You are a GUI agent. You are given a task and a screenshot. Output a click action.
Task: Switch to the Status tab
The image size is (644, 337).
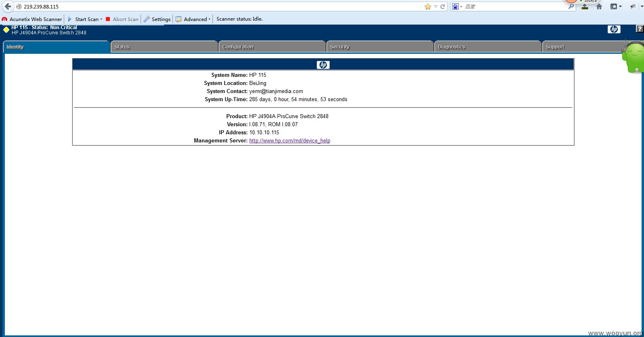(x=164, y=47)
